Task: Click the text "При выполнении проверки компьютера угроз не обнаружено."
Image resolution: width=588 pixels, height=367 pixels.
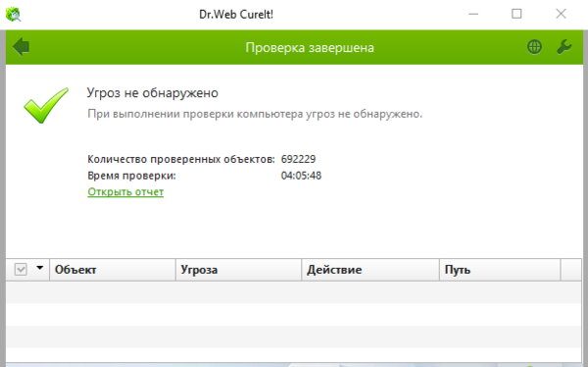Action: pos(255,114)
